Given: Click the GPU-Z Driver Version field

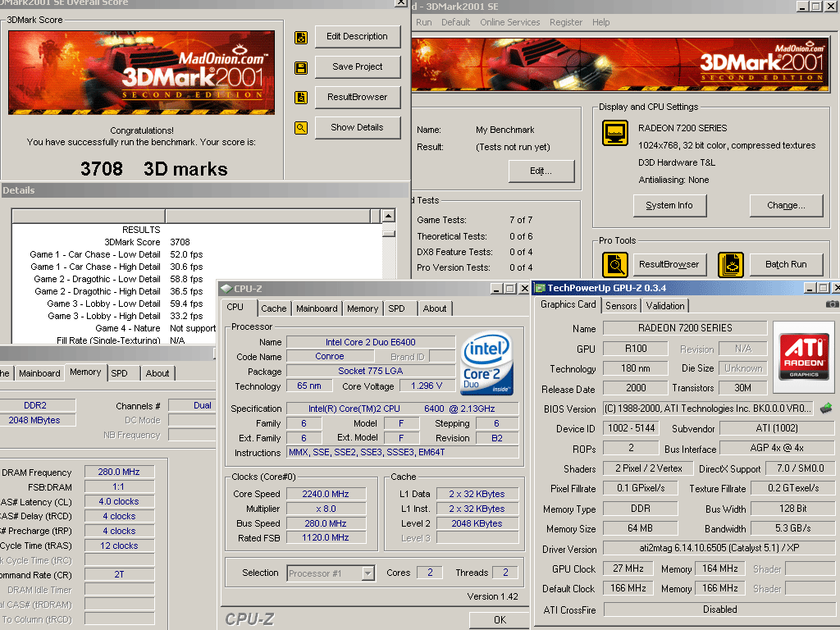Looking at the screenshot, I should click(719, 548).
